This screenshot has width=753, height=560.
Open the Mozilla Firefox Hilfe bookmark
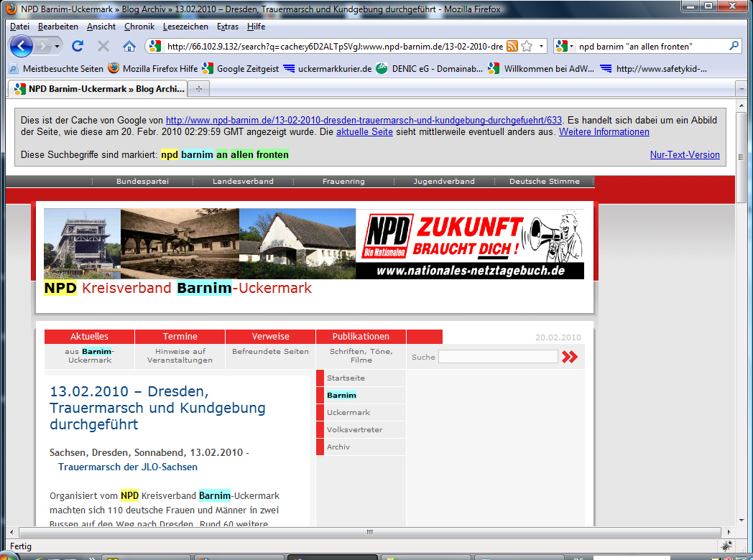coord(152,69)
